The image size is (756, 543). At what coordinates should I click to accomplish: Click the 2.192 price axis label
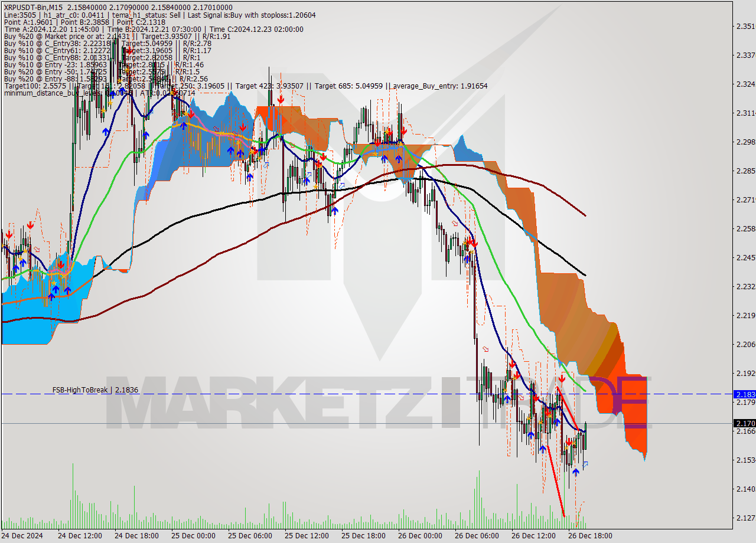click(x=745, y=373)
